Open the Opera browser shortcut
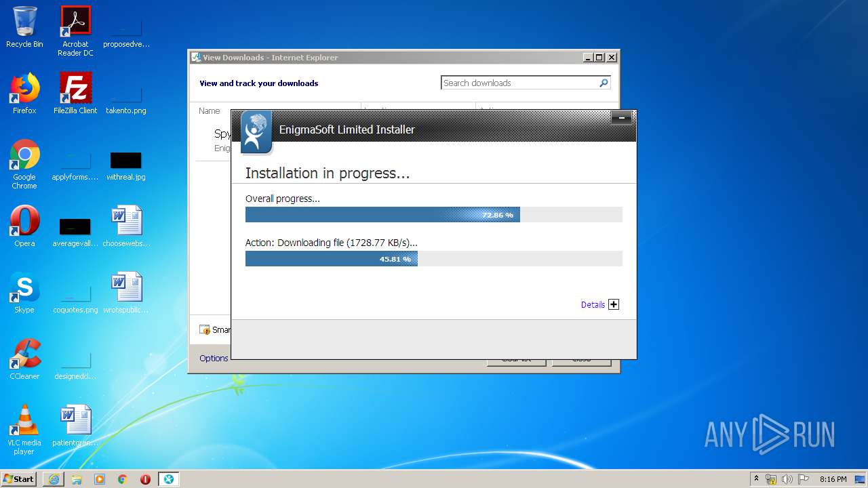The image size is (868, 488). (x=24, y=226)
